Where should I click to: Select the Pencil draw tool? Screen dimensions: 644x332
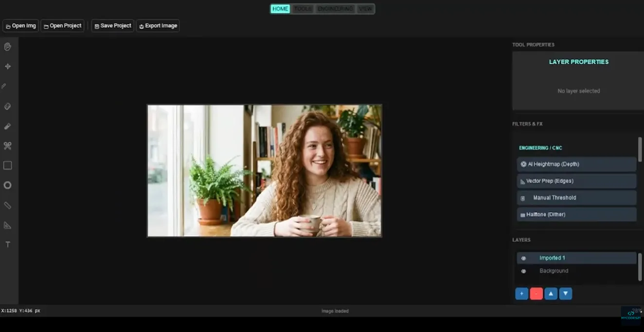(x=4, y=86)
